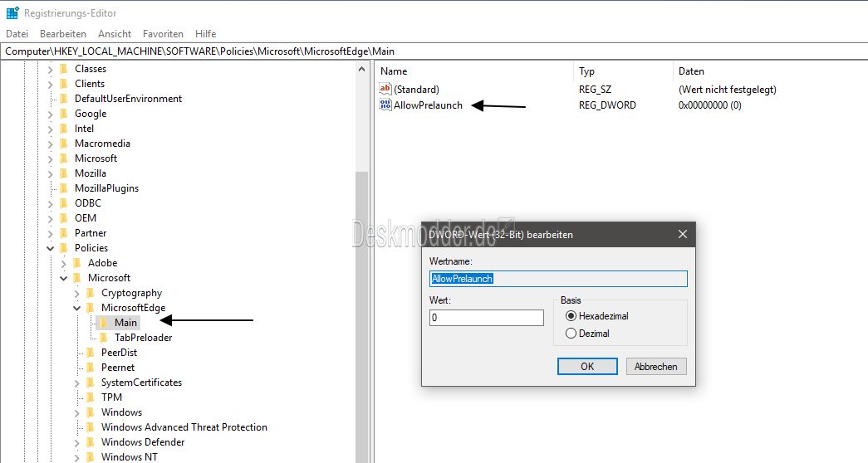Expand the SystemCertificates tree node
This screenshot has width=868, height=463.
[77, 383]
